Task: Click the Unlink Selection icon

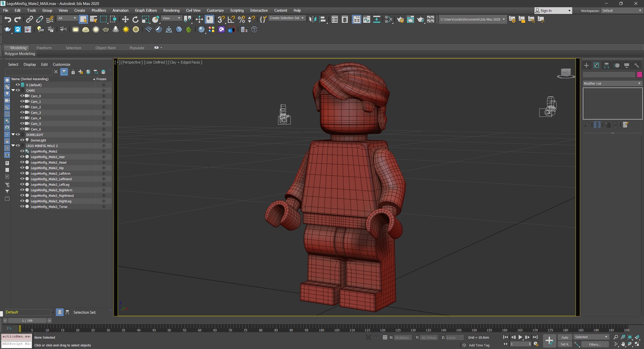Action: pyautogui.click(x=40, y=19)
